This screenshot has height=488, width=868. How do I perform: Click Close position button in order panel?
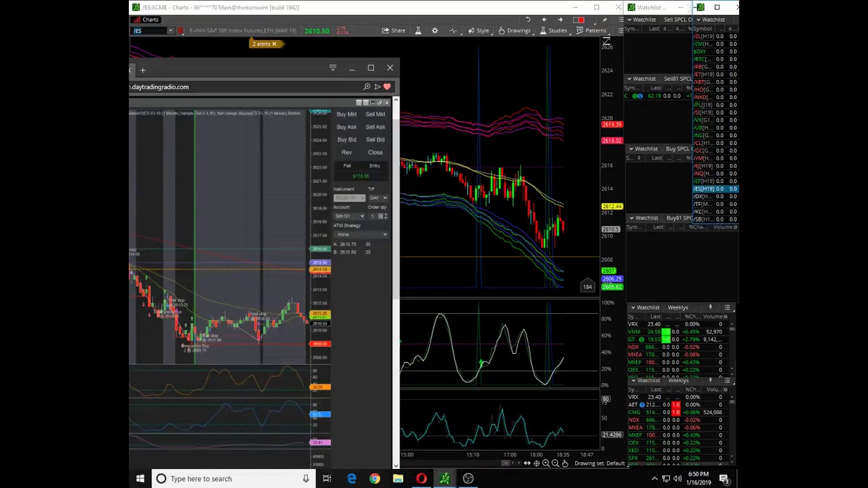pyautogui.click(x=375, y=152)
